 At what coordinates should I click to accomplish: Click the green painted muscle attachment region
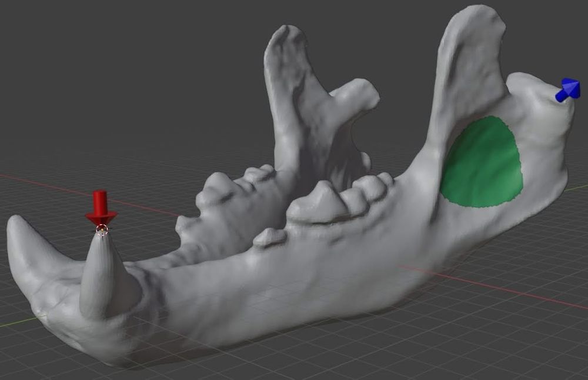click(x=482, y=162)
